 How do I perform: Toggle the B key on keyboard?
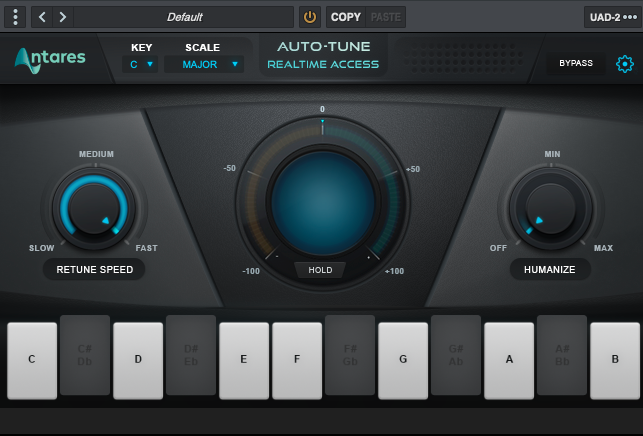click(x=615, y=361)
